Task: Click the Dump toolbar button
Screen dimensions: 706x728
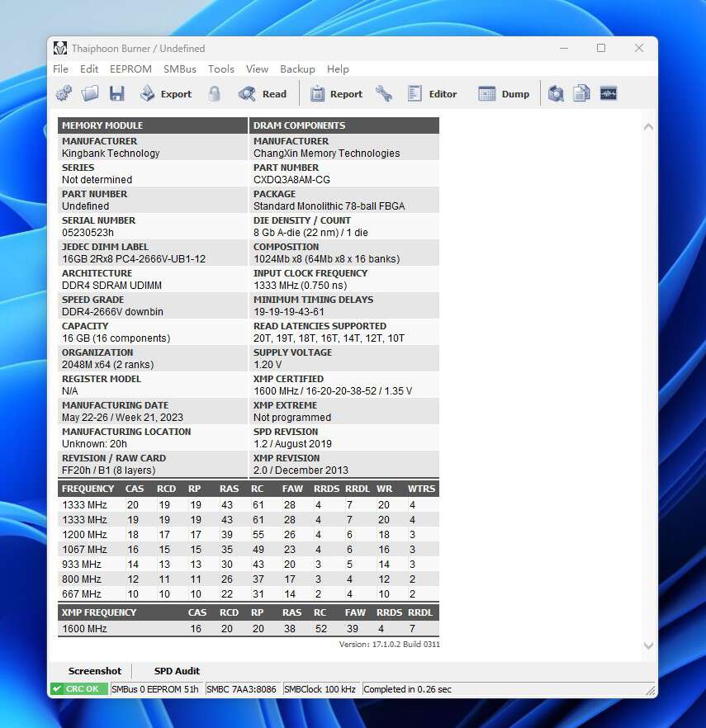Action: [505, 94]
